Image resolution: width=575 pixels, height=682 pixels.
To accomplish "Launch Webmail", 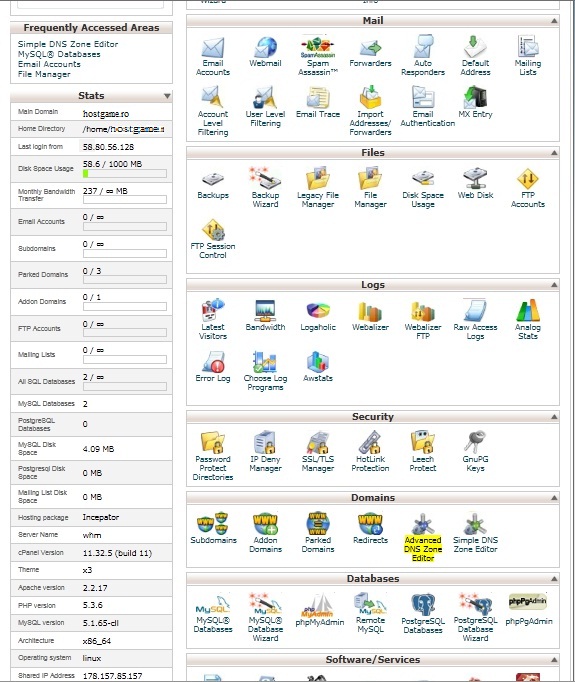I will click(265, 52).
